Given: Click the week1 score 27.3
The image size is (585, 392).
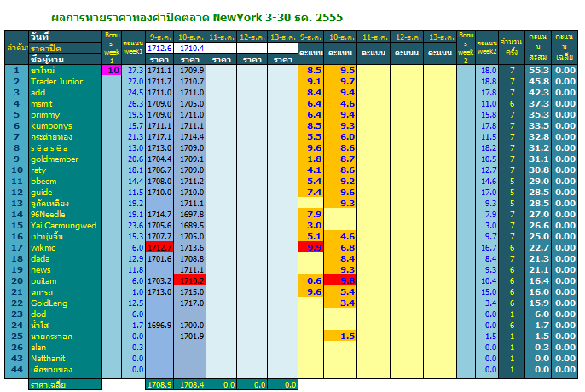Looking at the screenshot, I should tap(134, 70).
